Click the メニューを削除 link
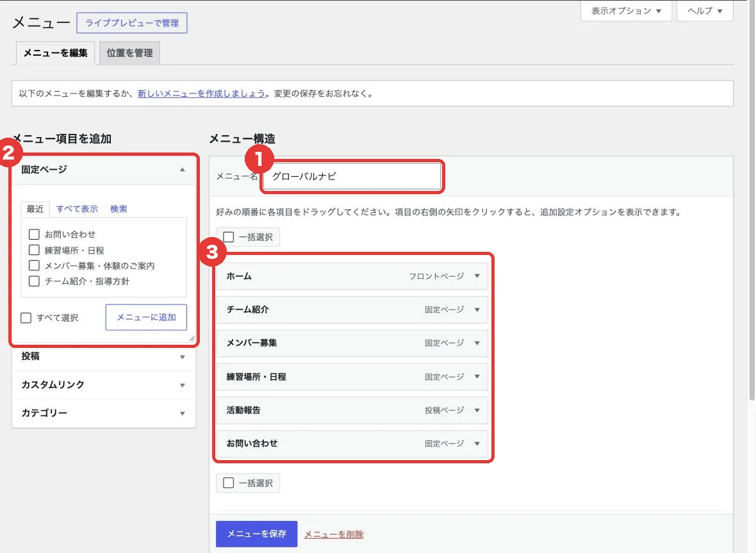This screenshot has height=553, width=756. pos(334,534)
